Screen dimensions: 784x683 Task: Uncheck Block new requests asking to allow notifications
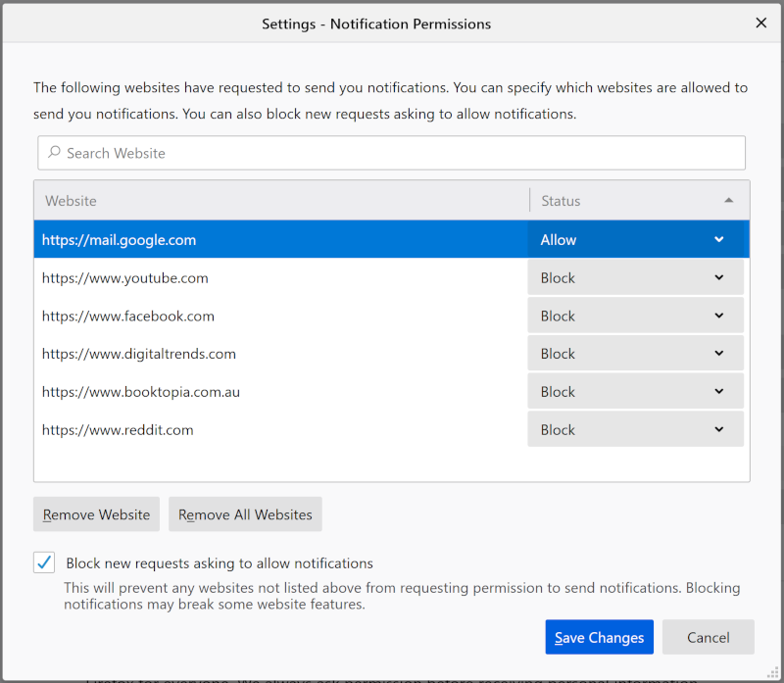[x=44, y=563]
